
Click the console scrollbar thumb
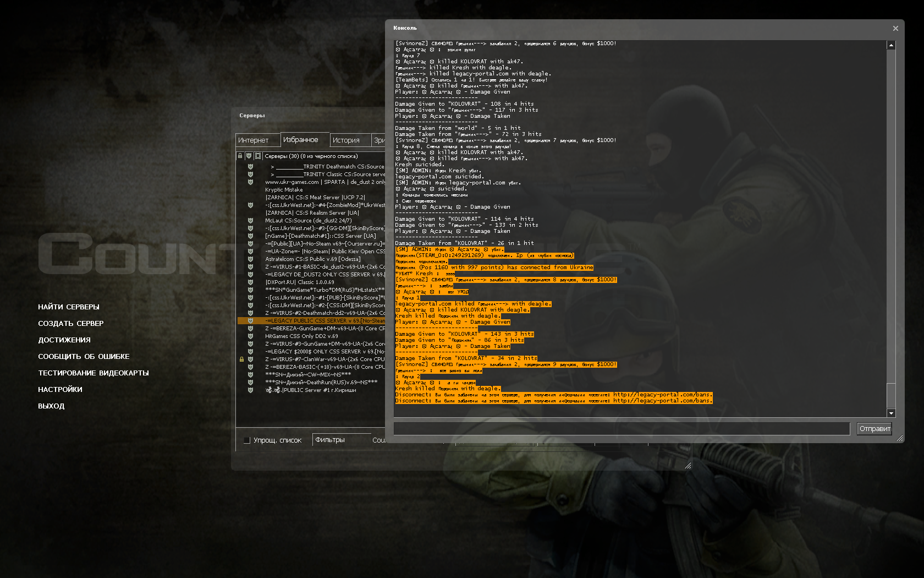tap(891, 395)
